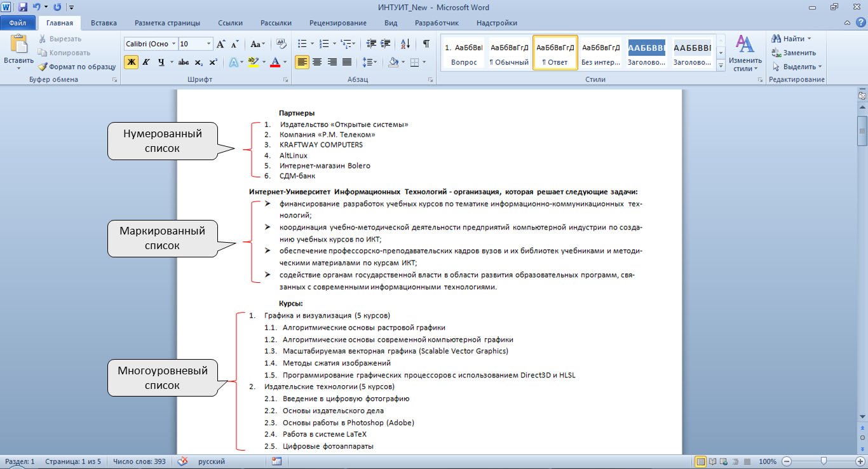Screen dimensions: 868x469
Task: Switch to the Вставка tab
Action: (x=104, y=23)
